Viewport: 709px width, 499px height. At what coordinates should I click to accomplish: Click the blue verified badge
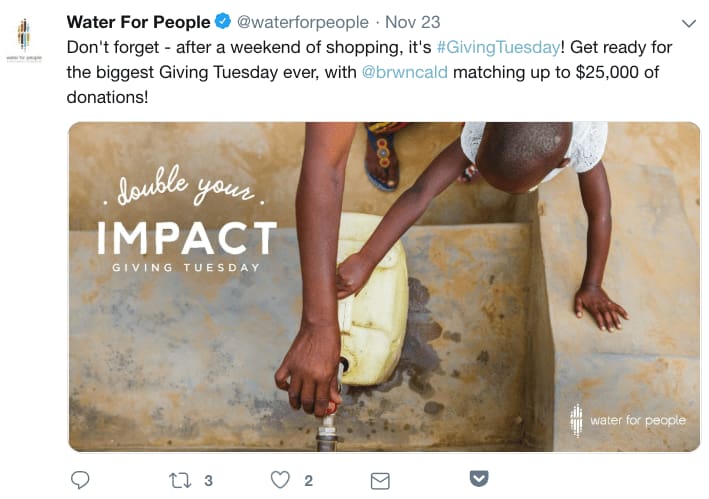click(223, 21)
